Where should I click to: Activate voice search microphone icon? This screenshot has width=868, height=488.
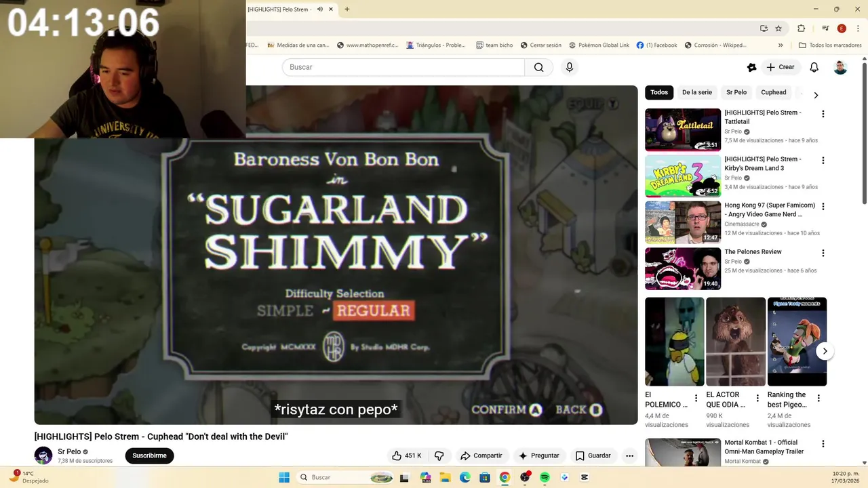click(x=570, y=67)
